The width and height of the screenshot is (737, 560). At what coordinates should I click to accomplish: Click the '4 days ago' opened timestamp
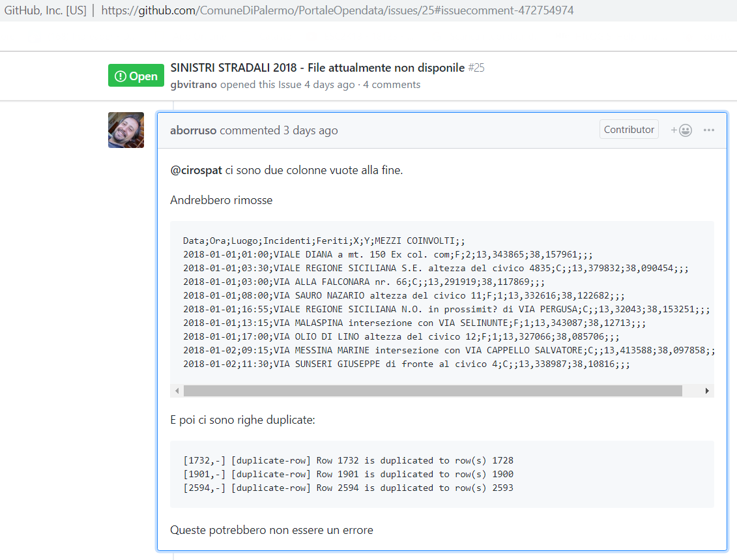pos(330,85)
